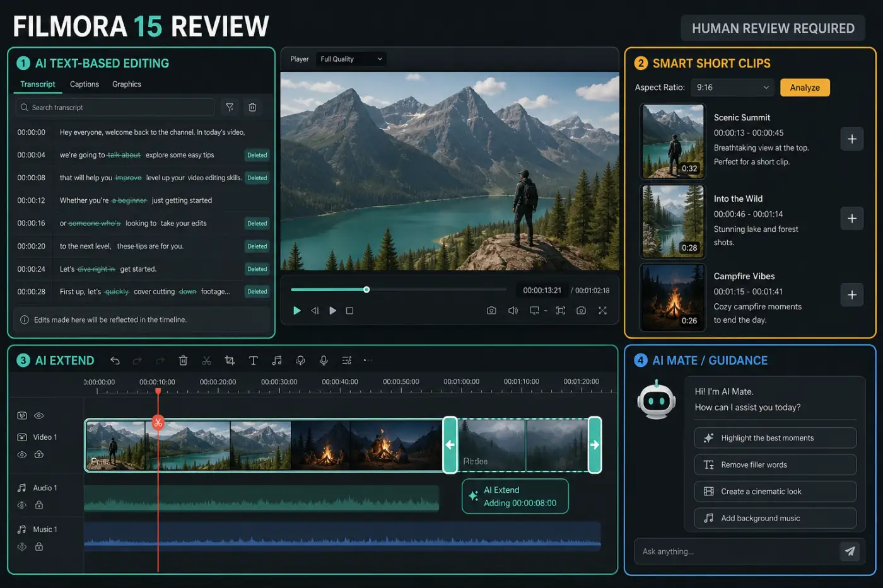The height and width of the screenshot is (588, 883).
Task: Add Into the Wild clip with plus button
Action: coord(851,219)
